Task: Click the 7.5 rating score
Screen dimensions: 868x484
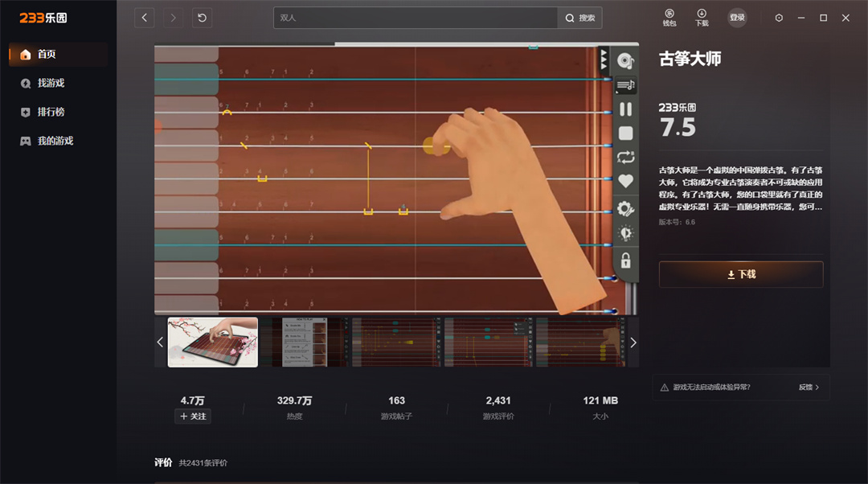Action: point(678,127)
